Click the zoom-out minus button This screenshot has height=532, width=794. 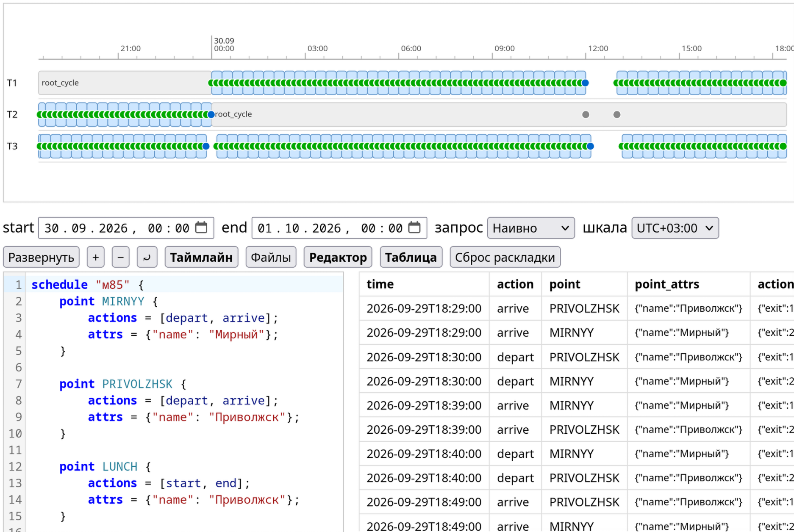(x=121, y=257)
